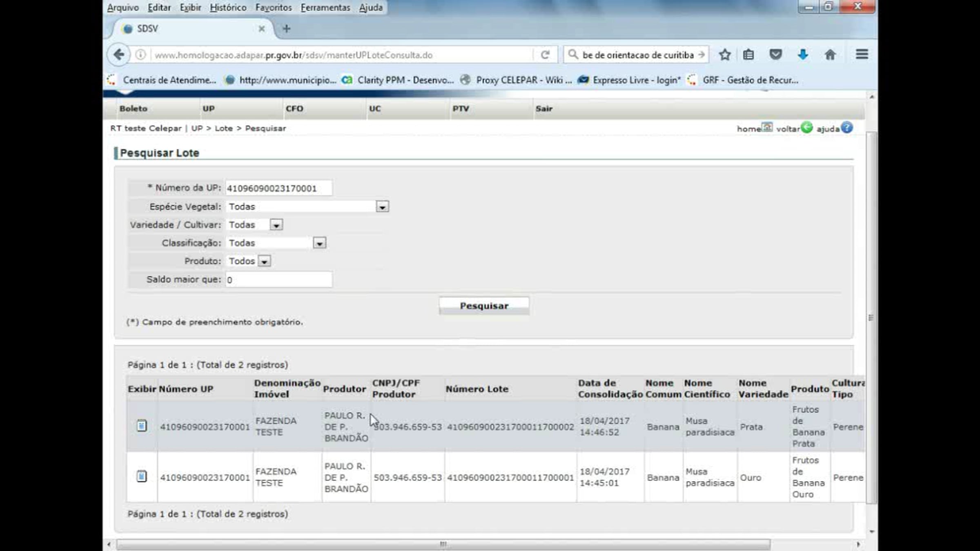Click the Pesquisar button
This screenshot has height=551, width=980.
[x=484, y=306]
